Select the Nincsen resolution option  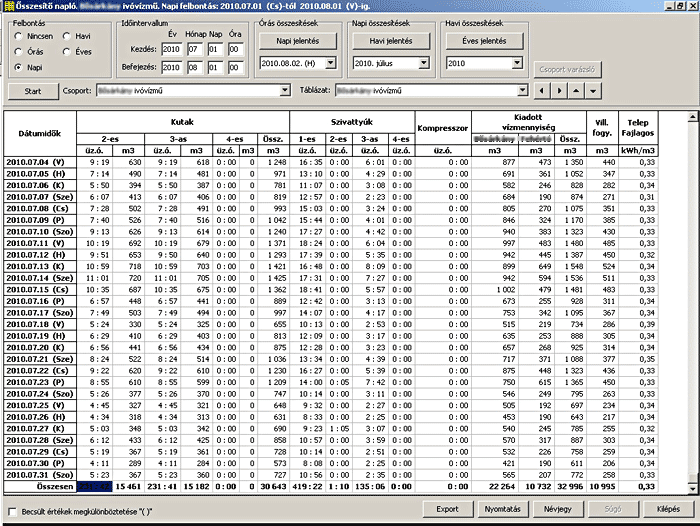18,36
